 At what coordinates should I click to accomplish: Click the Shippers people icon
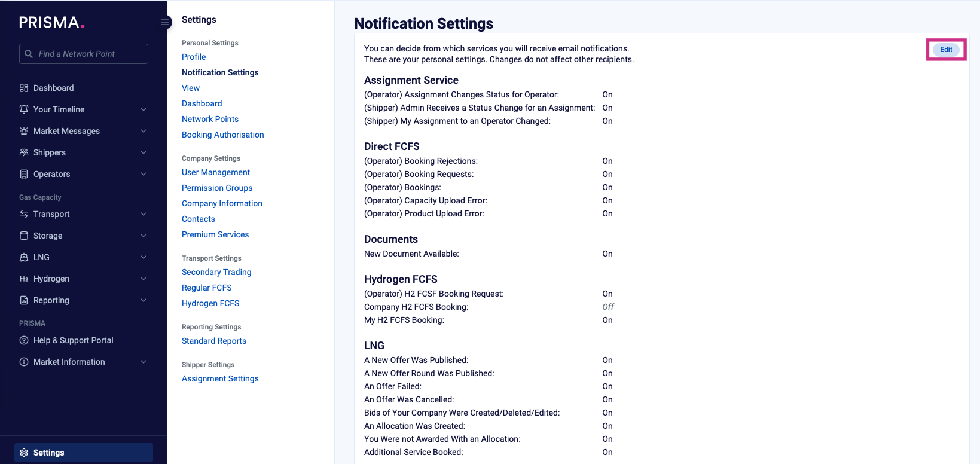(24, 152)
